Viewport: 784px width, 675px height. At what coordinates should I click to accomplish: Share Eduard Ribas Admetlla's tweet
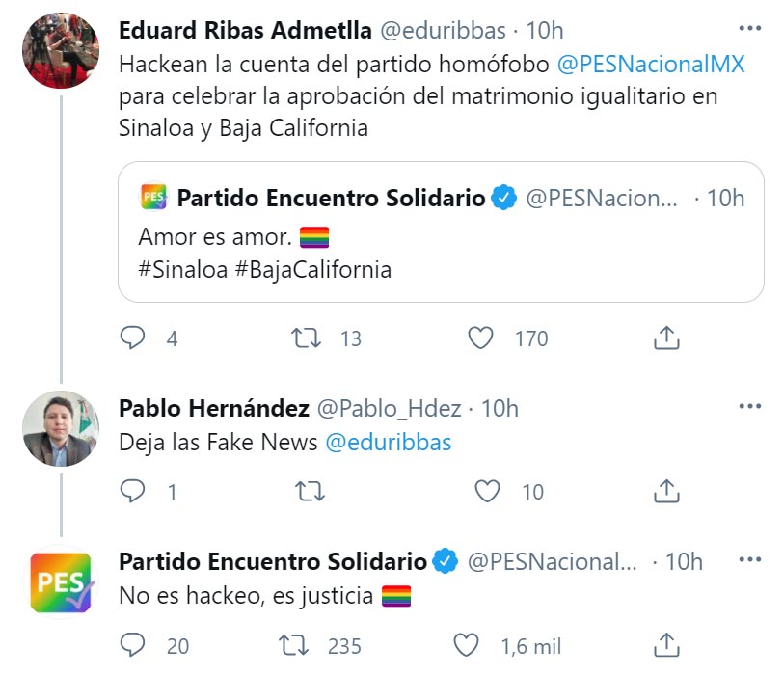[666, 337]
